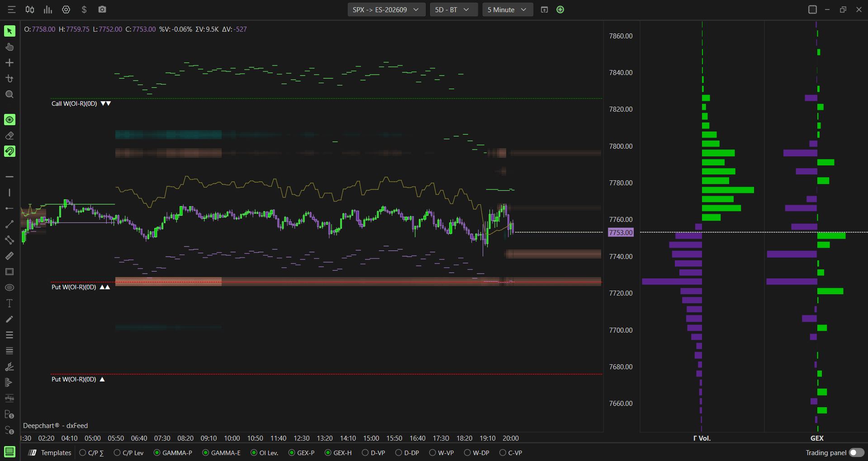Click the dollar sign toolbar icon
The height and width of the screenshot is (461, 868).
(x=84, y=9)
